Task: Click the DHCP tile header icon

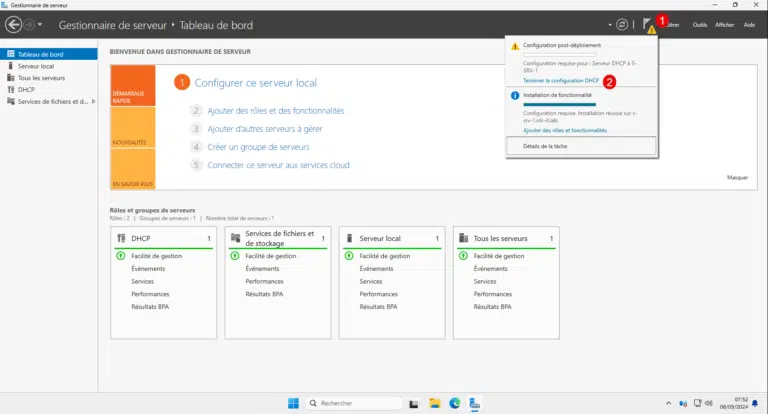Action: click(x=121, y=238)
